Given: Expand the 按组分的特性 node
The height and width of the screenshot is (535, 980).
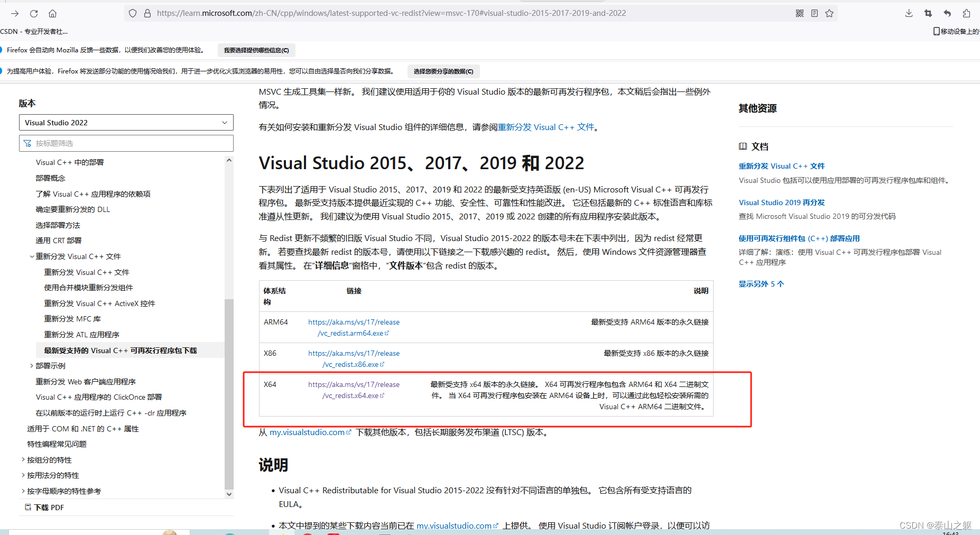Looking at the screenshot, I should tap(23, 460).
